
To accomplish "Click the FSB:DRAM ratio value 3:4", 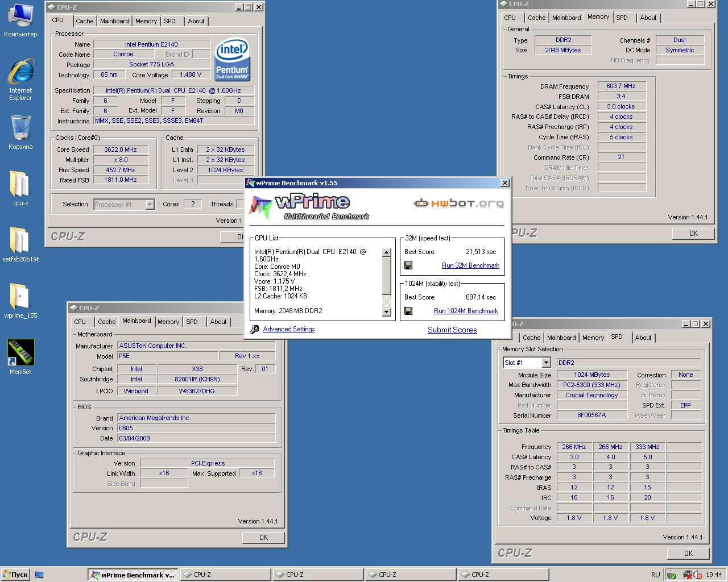I will 622,96.
